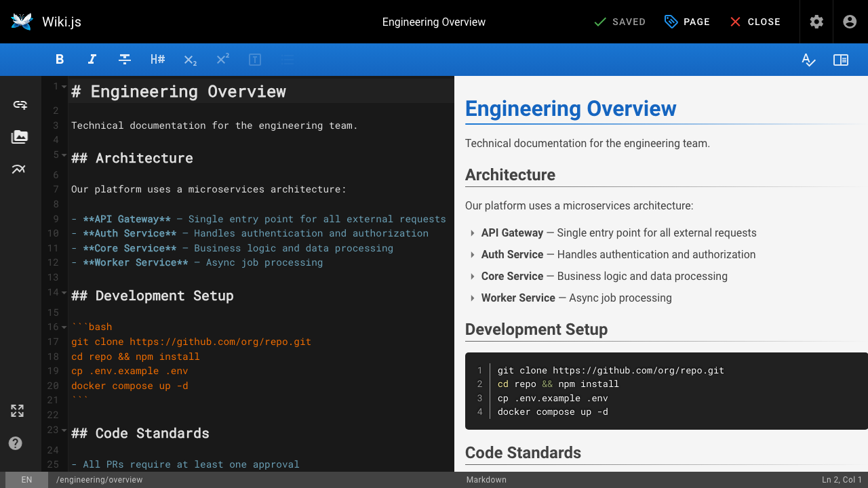Viewport: 868px width, 488px height.
Task: Click the Architecture heading in the preview
Action: [x=510, y=175]
